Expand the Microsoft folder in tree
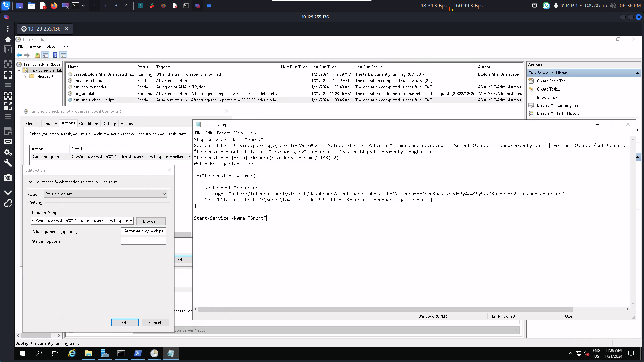 [x=25, y=77]
